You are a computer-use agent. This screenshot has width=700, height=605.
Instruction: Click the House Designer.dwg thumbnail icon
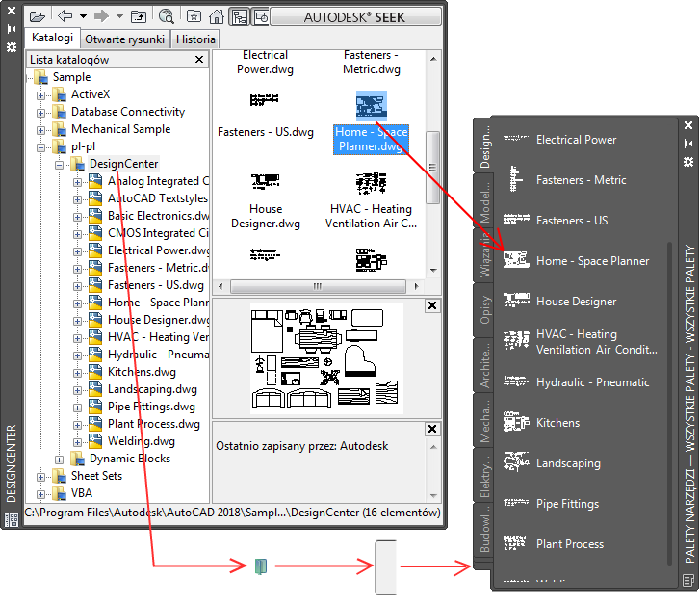(265, 181)
